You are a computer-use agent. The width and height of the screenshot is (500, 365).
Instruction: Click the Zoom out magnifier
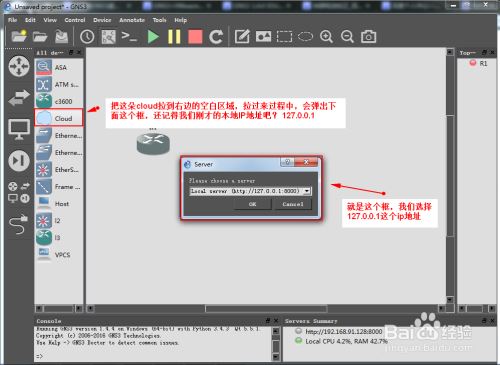tap(347, 36)
